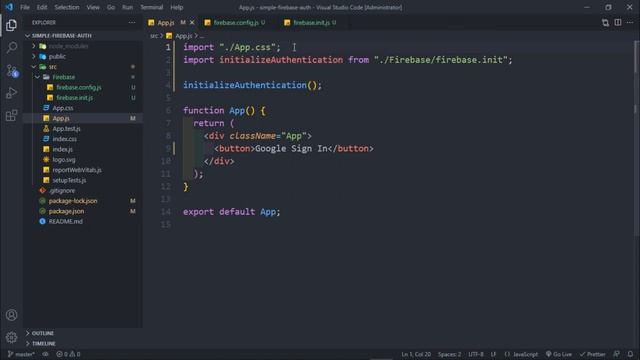Click the editor vertical scrollbar
This screenshot has width=640, height=360.
[637, 139]
